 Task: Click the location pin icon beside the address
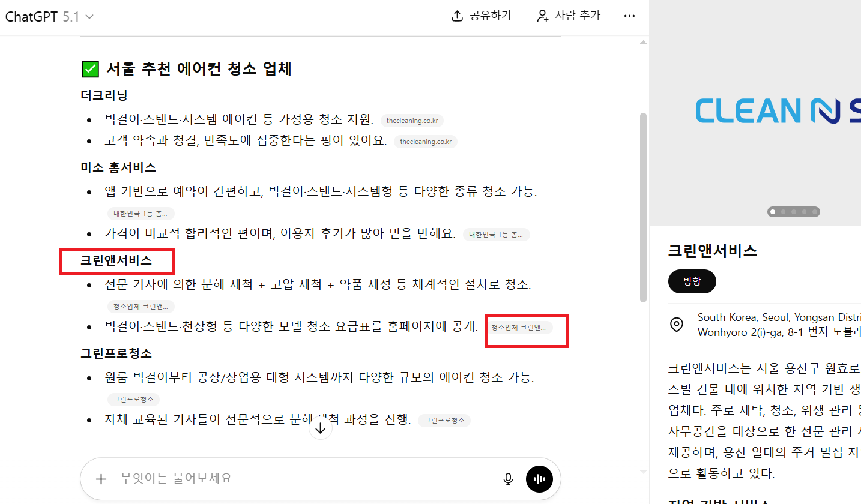click(677, 324)
